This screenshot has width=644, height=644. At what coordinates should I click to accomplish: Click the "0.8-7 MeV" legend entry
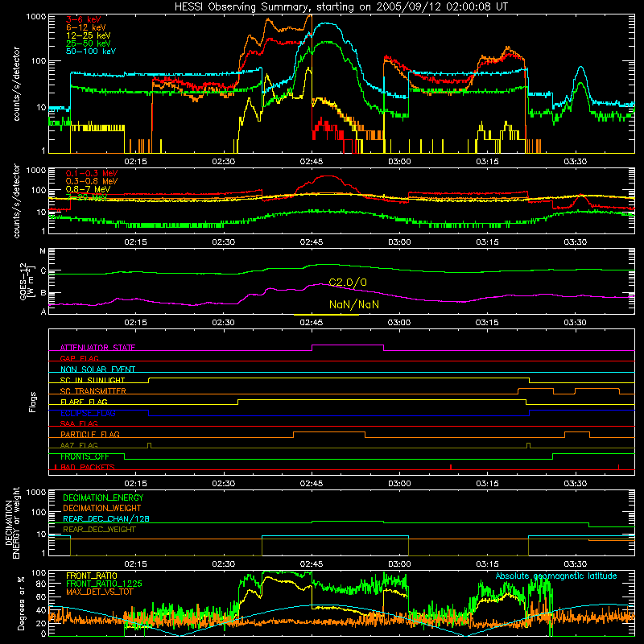click(x=88, y=189)
